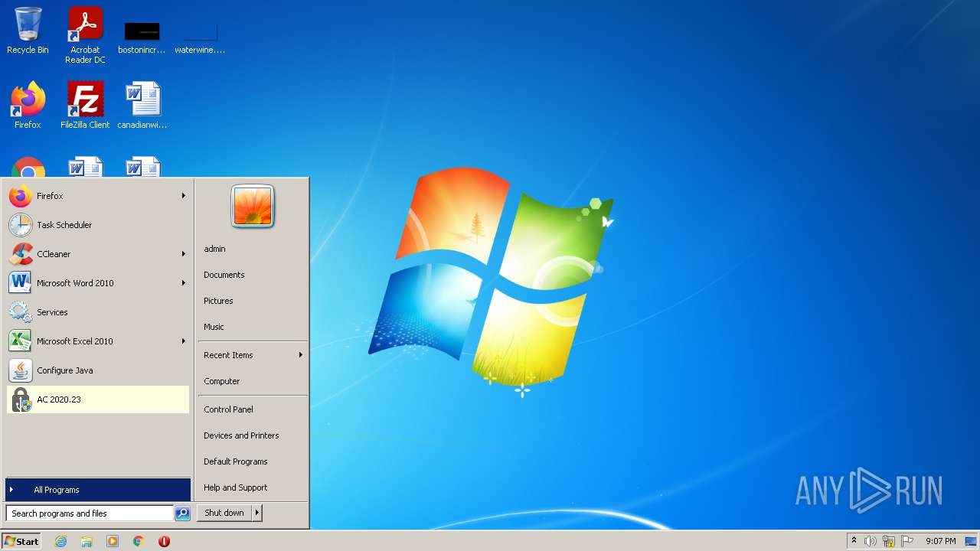The height and width of the screenshot is (551, 980).
Task: Show hidden tray icons arrow
Action: (x=854, y=541)
